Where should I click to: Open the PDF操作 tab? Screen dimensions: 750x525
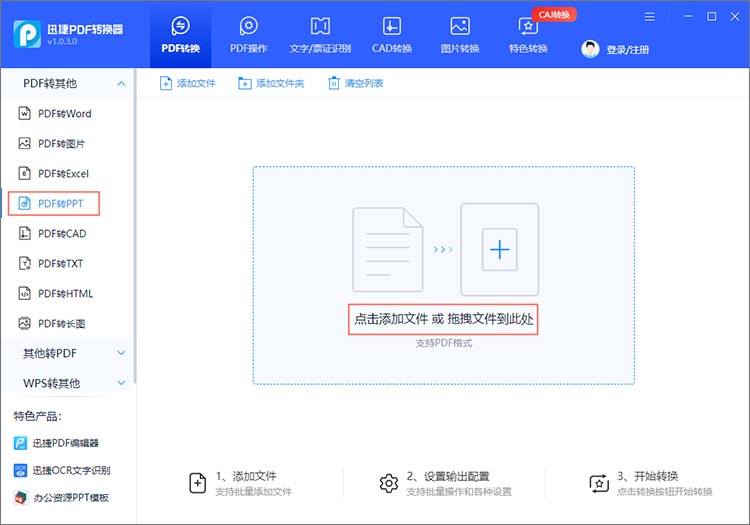(x=249, y=34)
